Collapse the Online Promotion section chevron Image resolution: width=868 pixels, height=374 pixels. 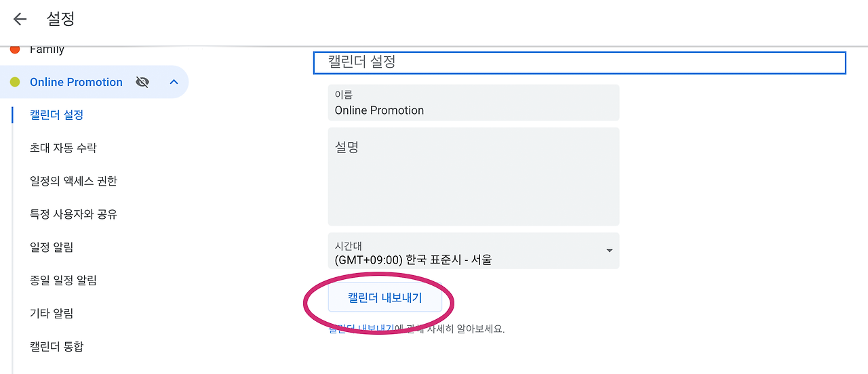[174, 82]
